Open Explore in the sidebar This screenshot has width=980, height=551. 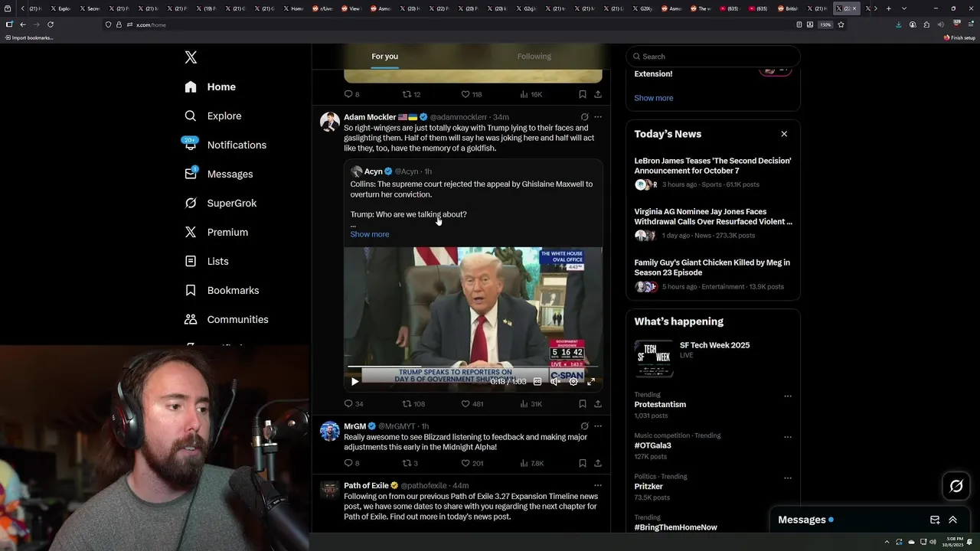pos(214,116)
